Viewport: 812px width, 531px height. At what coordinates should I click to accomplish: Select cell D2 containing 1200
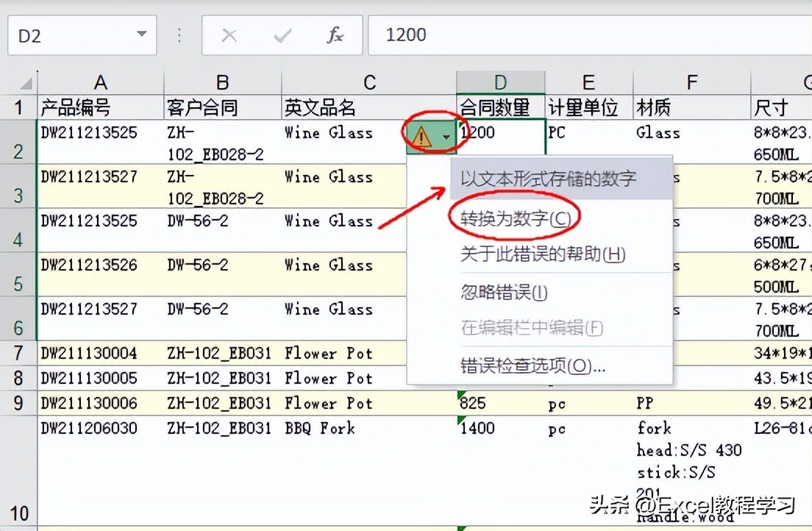coord(502,136)
